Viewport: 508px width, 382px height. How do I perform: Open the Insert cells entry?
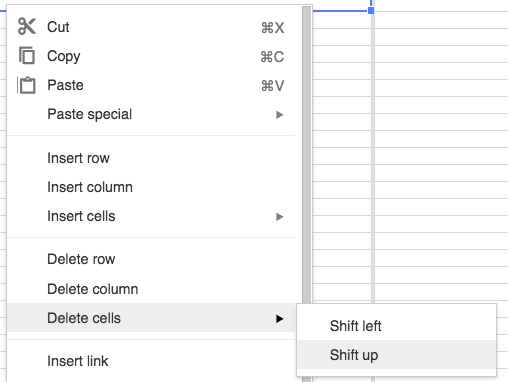[151, 216]
